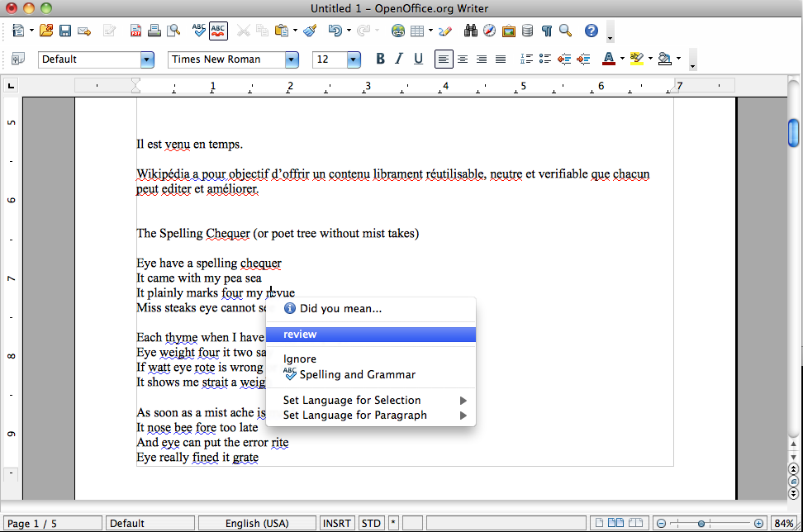Viewport: 803px width, 532px height.
Task: Click the Export as PDF icon
Action: tap(135, 31)
